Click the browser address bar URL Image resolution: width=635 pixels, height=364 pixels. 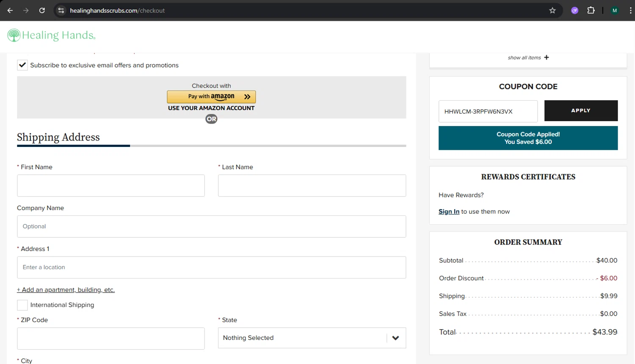coord(117,11)
